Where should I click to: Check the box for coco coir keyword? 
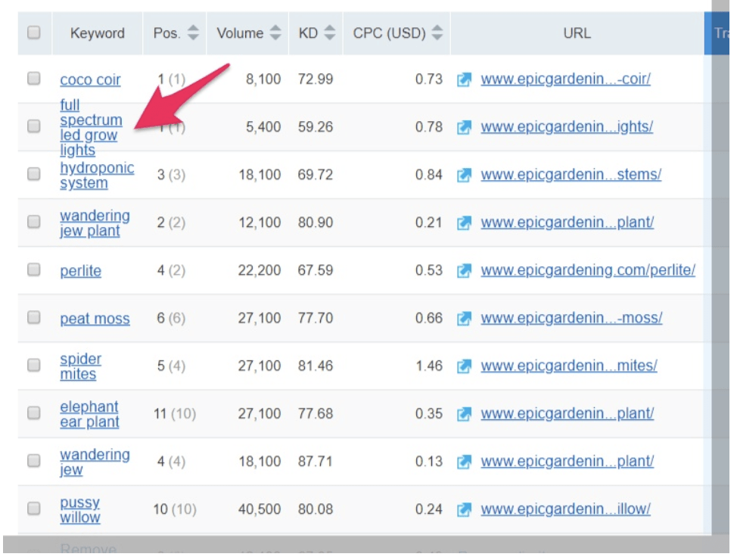tap(34, 78)
